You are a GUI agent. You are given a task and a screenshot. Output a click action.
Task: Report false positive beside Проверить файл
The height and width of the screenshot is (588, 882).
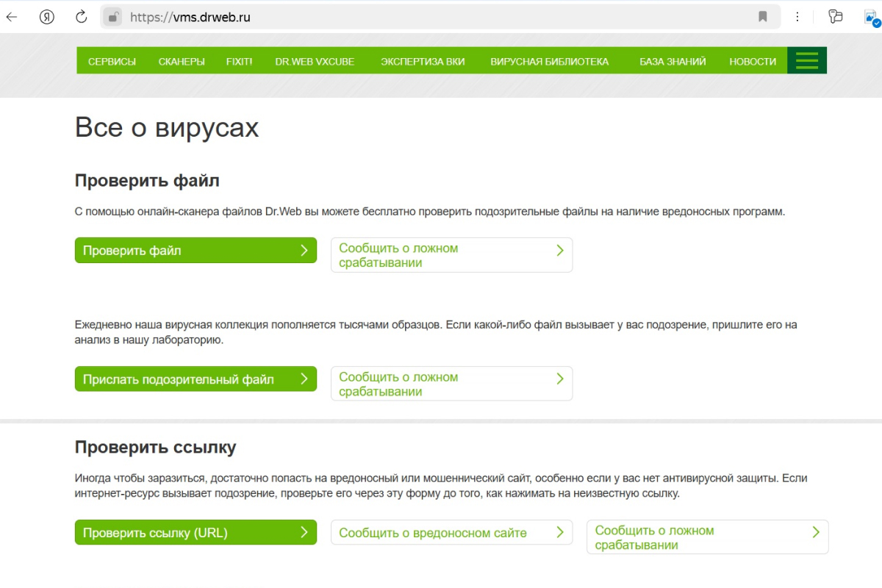[451, 255]
